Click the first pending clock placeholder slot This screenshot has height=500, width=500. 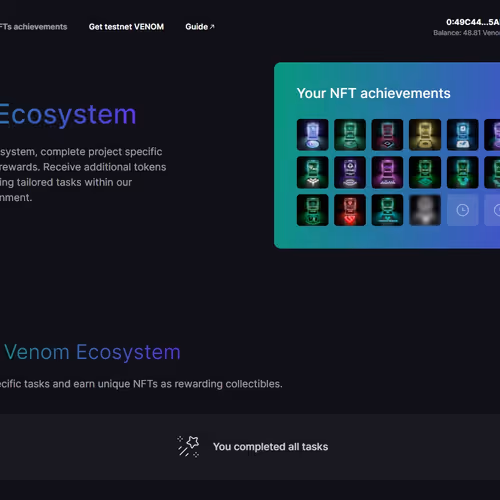463,210
